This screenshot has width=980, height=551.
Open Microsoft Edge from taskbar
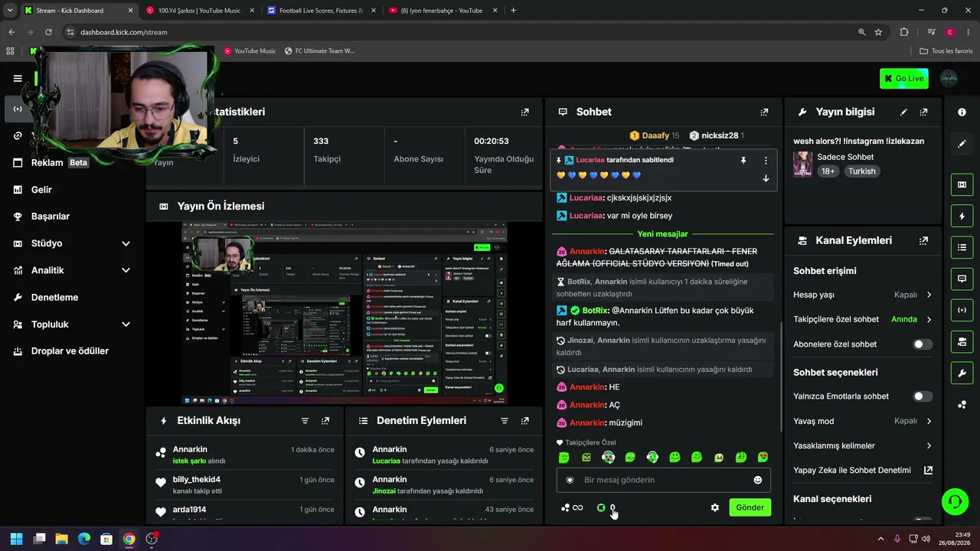84,539
